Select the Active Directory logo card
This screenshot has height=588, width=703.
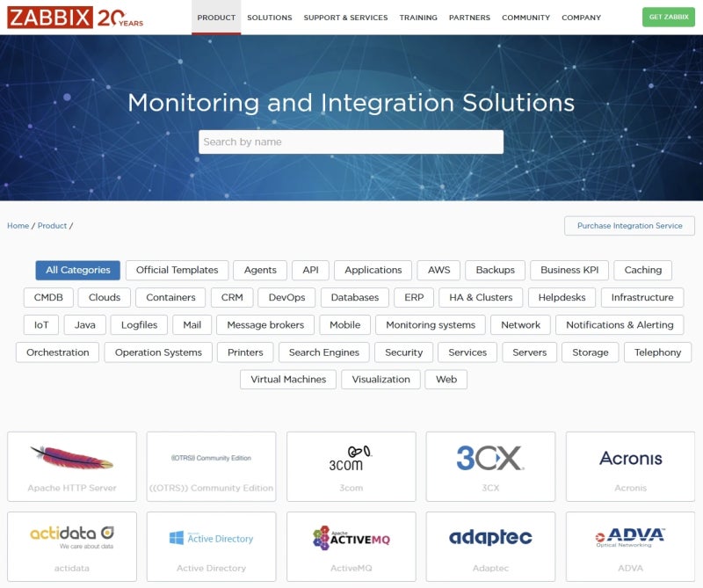[x=211, y=547]
